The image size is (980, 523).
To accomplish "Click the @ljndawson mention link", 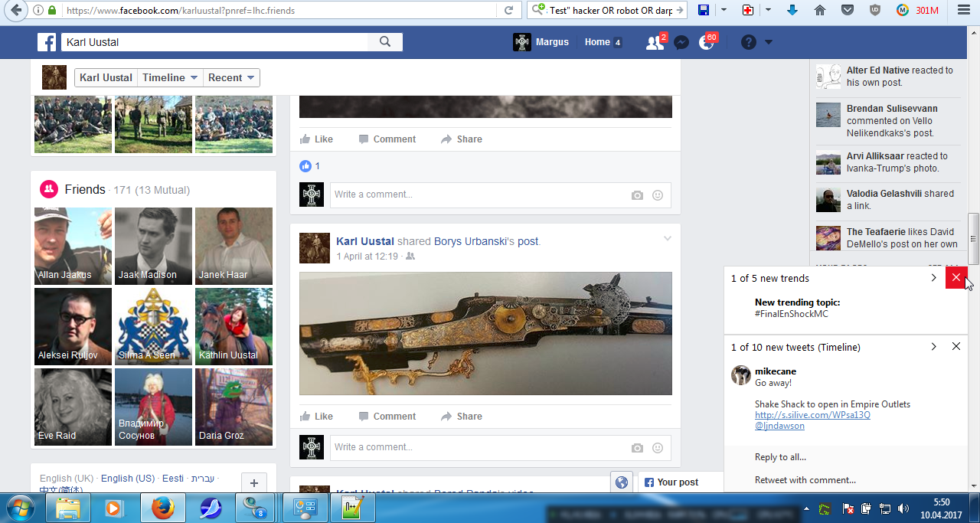I will (779, 426).
